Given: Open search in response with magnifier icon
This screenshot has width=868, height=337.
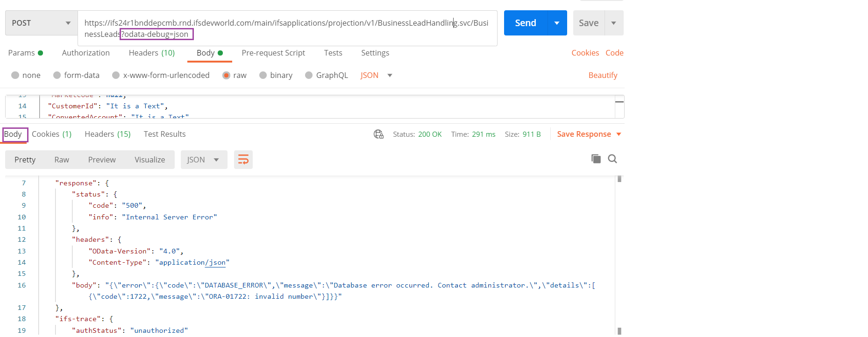Looking at the screenshot, I should coord(612,159).
